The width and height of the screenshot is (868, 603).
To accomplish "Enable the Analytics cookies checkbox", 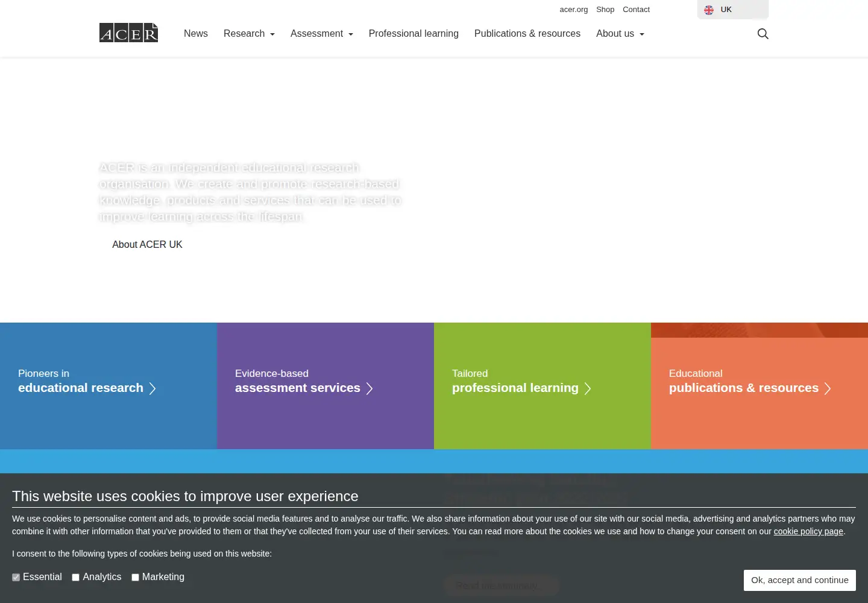I will 75,577.
